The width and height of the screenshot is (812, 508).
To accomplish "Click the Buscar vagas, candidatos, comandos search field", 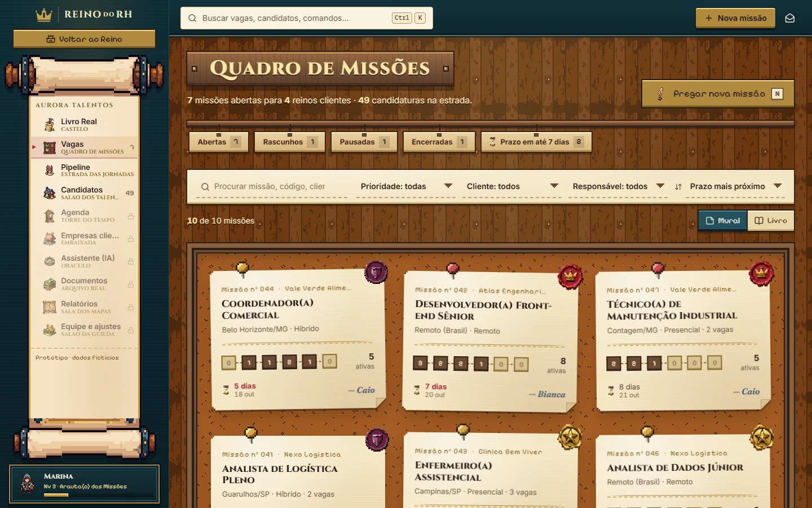I will pyautogui.click(x=307, y=18).
